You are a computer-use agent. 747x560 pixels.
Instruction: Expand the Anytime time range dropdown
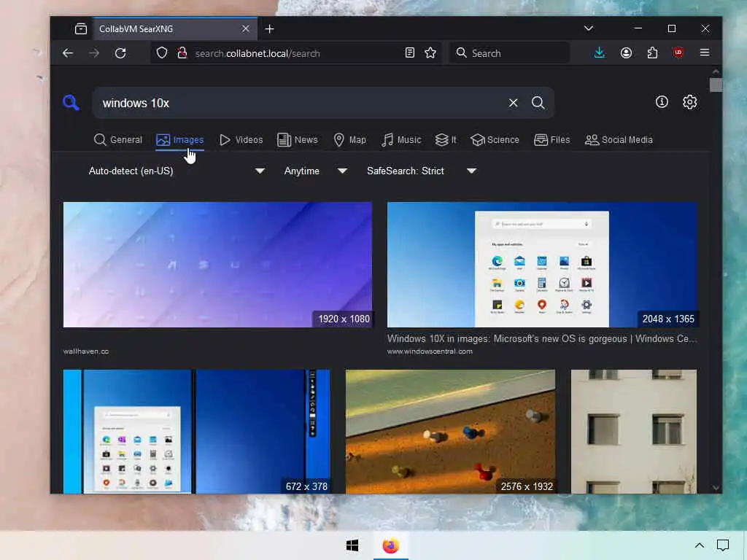click(315, 171)
